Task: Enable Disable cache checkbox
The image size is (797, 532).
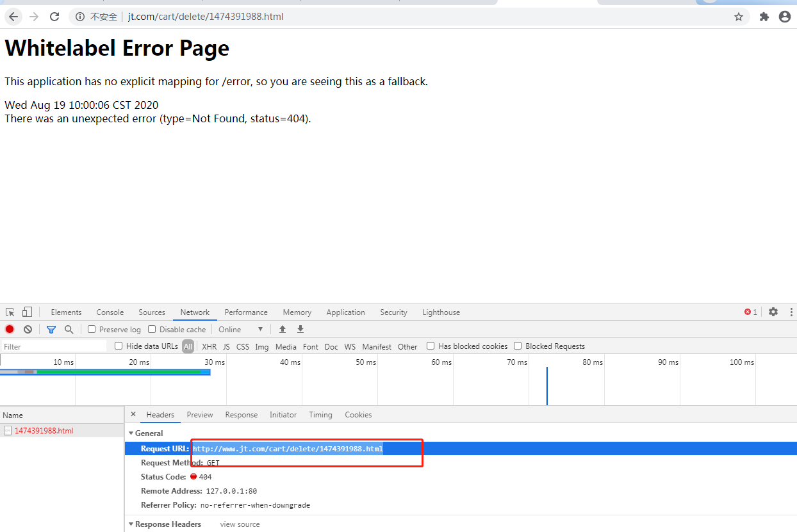Action: [152, 329]
